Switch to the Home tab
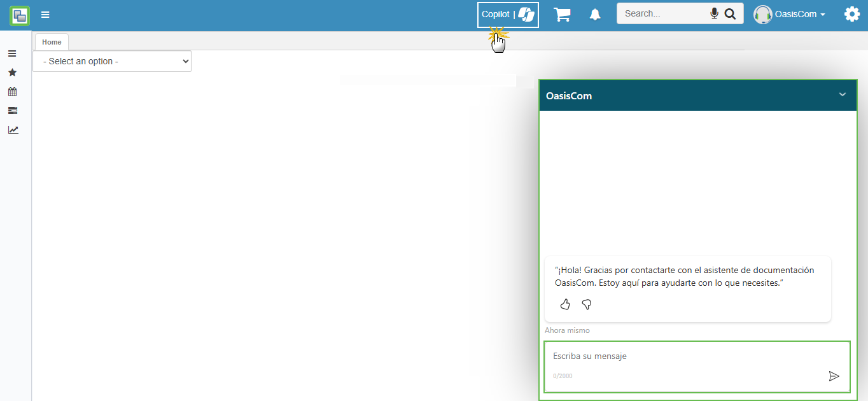The width and height of the screenshot is (868, 408). (52, 42)
